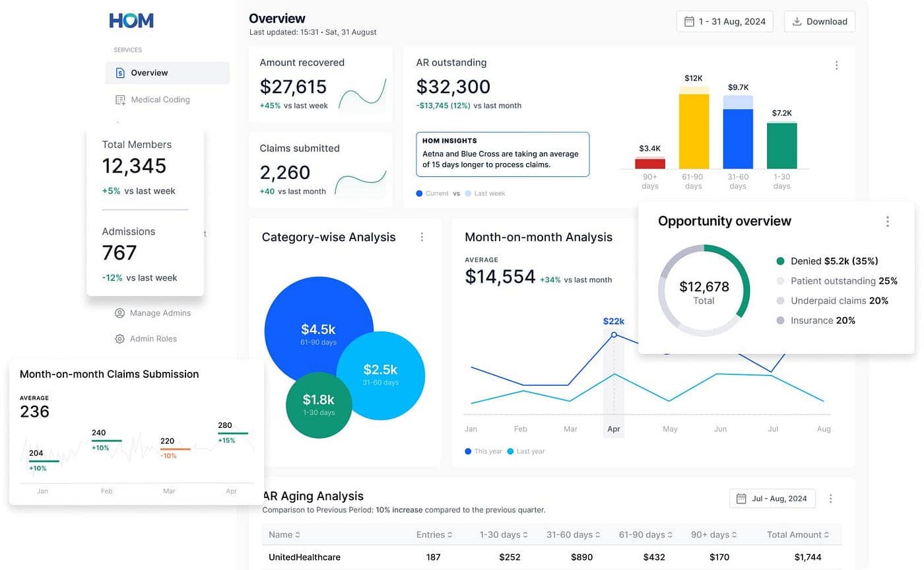Click the green 1-30 days bar
Image resolution: width=924 pixels, height=570 pixels.
[x=781, y=145]
